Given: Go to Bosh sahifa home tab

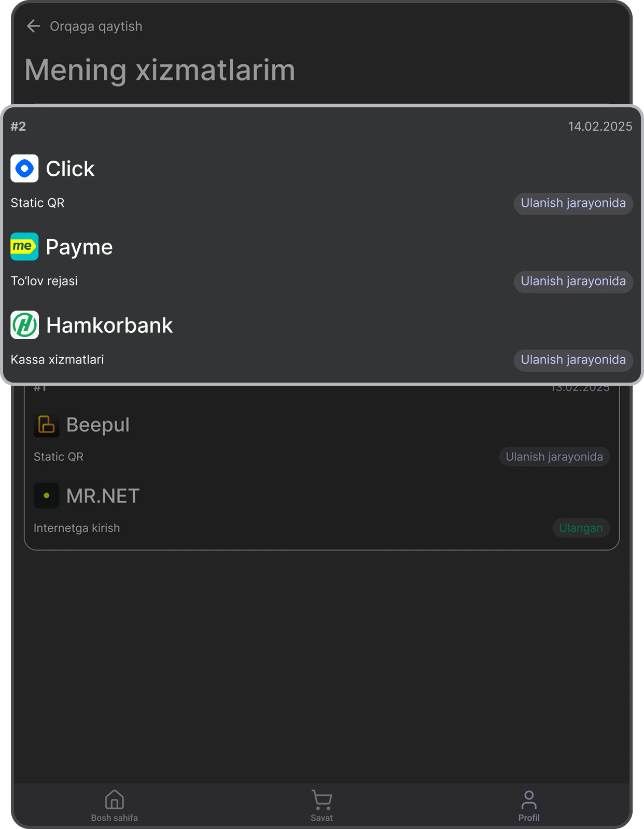Looking at the screenshot, I should pyautogui.click(x=115, y=806).
